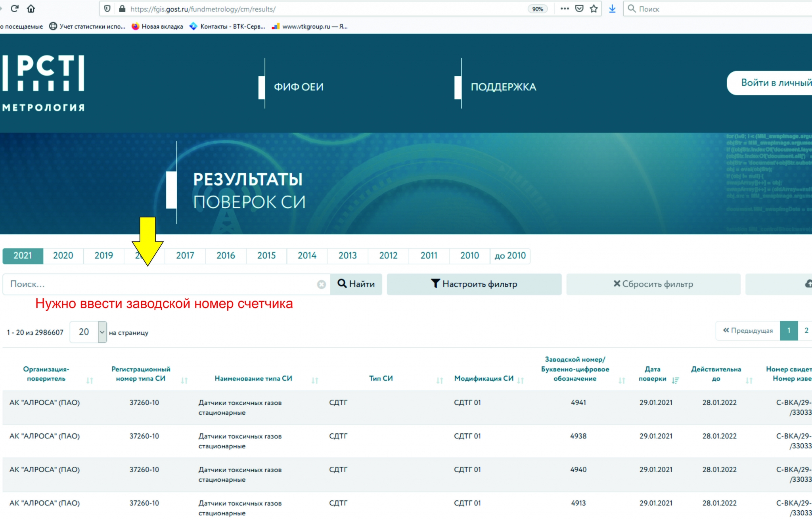This screenshot has width=812, height=521.
Task: Open Настроить фильтр button
Action: tap(474, 284)
